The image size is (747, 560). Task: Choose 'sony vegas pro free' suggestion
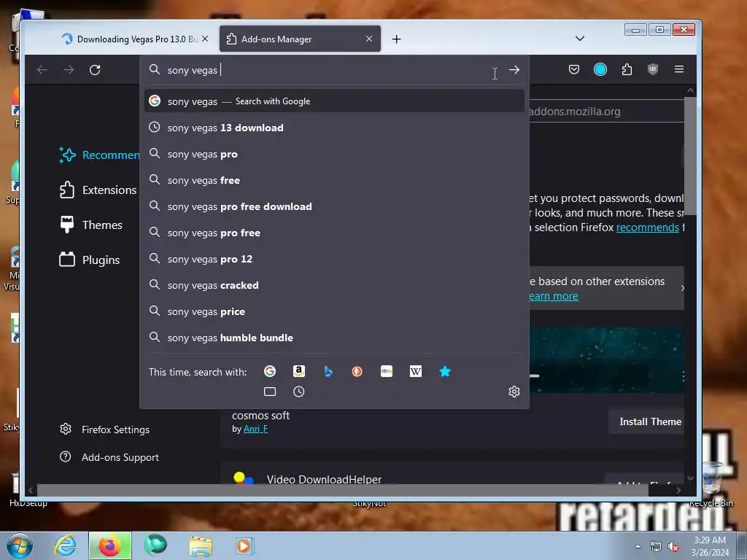click(334, 233)
